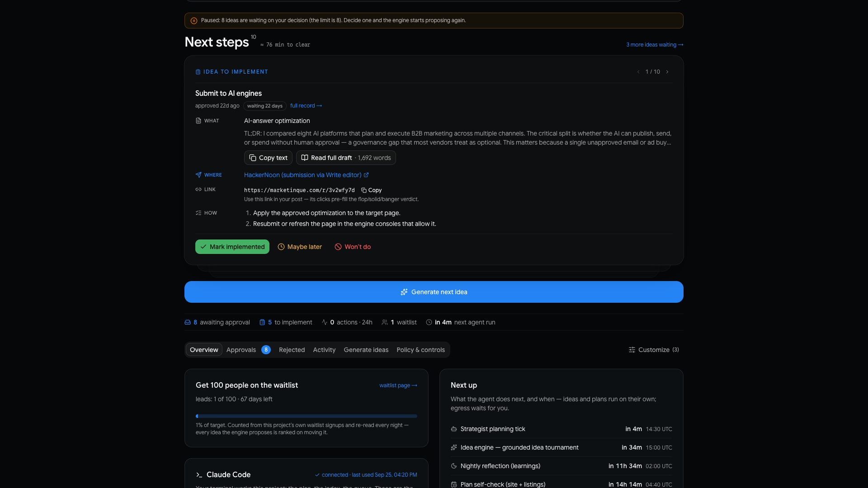Open the waitlist page link
868x488 pixels.
pyautogui.click(x=398, y=385)
